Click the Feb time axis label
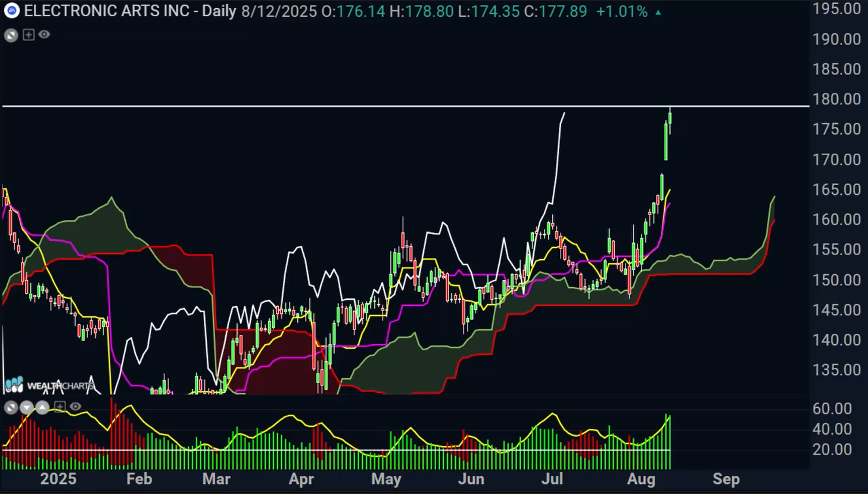868x494 pixels. pos(139,479)
